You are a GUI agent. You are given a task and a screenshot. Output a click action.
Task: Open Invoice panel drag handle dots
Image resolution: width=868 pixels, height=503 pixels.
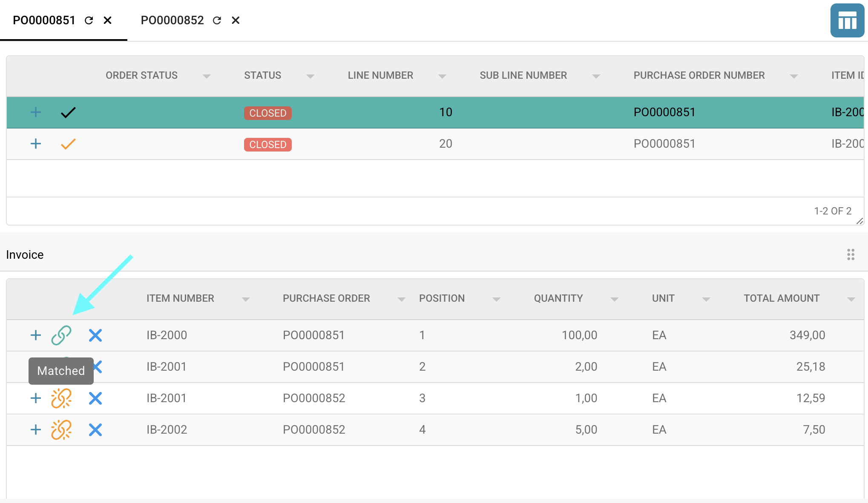click(x=851, y=254)
